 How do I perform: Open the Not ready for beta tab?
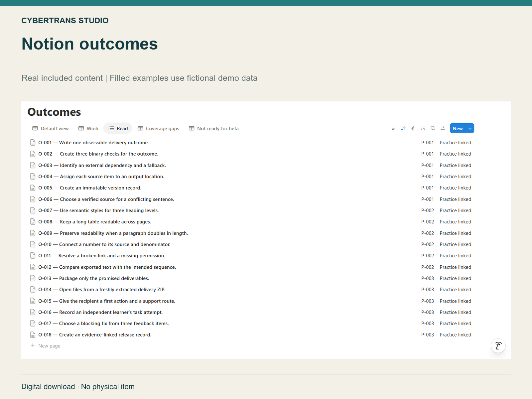214,128
